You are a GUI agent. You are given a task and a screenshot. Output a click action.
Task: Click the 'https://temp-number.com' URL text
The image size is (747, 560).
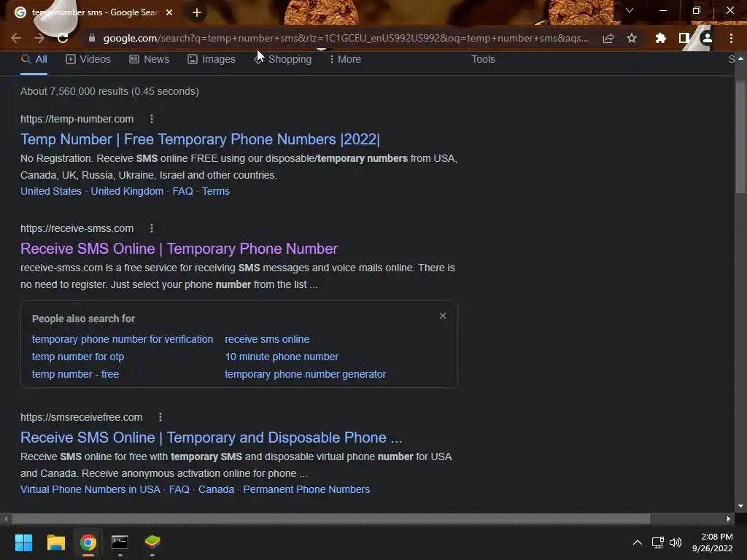pos(77,119)
